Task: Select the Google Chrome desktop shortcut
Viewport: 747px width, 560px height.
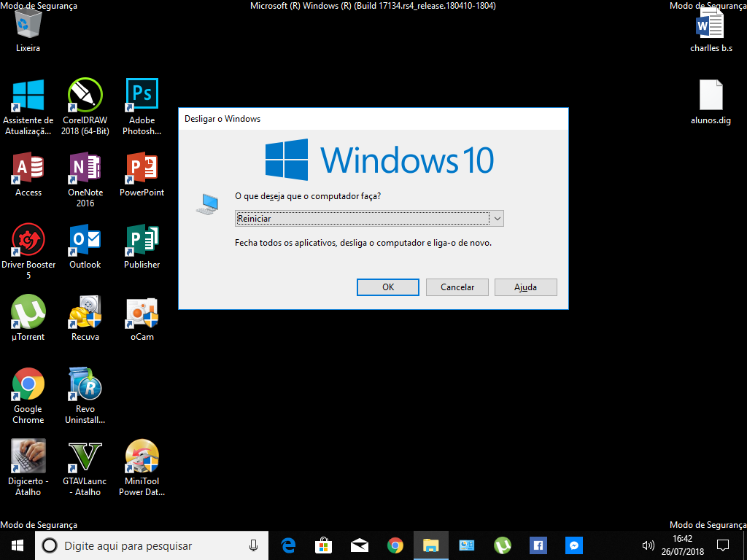Action: coord(28,396)
